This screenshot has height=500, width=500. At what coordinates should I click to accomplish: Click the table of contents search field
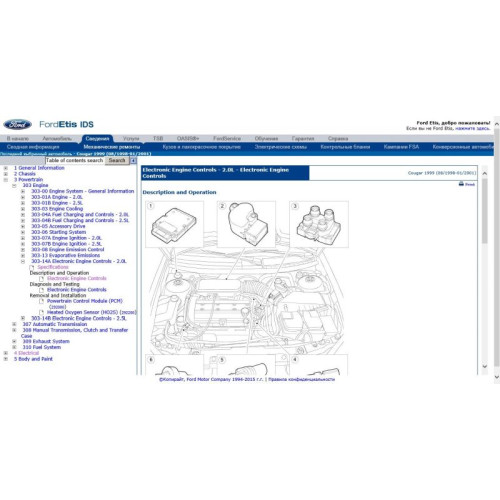click(75, 161)
